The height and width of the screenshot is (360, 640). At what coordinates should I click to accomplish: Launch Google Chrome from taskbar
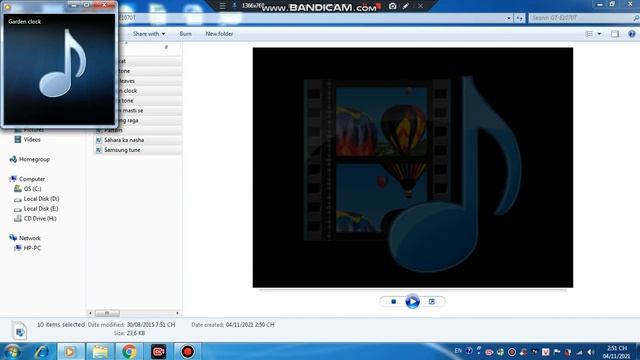pos(129,351)
